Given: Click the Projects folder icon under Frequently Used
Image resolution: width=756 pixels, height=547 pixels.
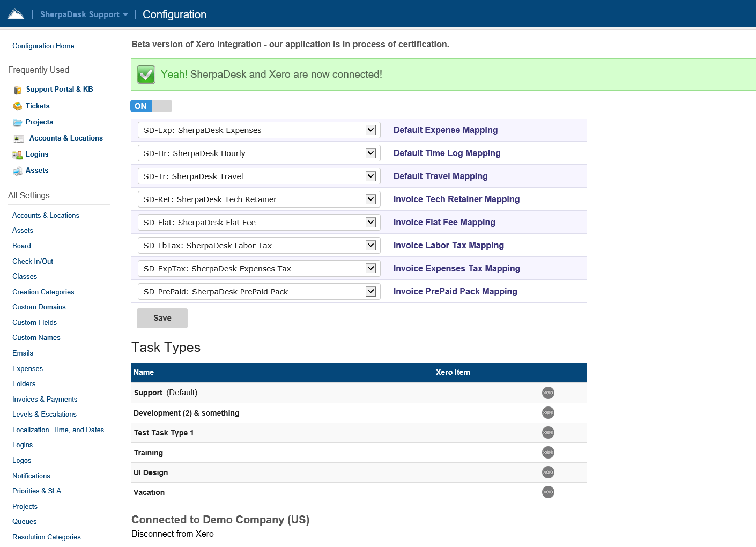Looking at the screenshot, I should [x=18, y=122].
